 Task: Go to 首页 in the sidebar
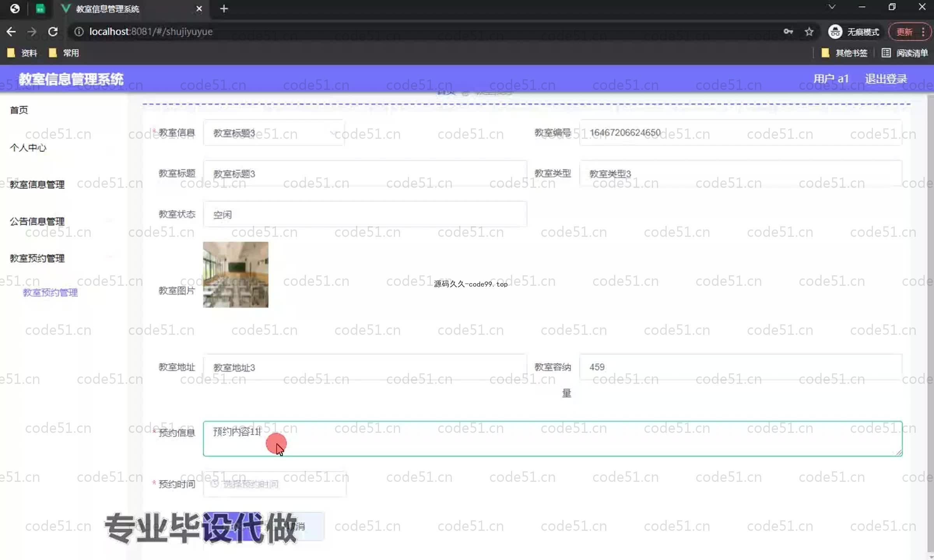coord(19,110)
